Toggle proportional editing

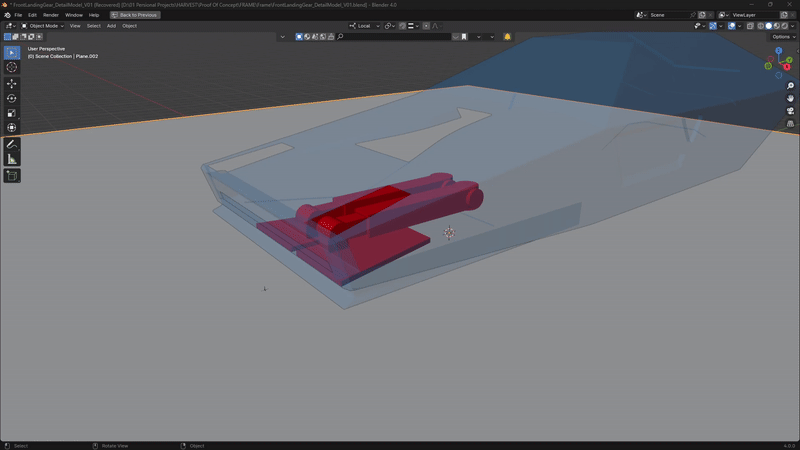coord(426,26)
